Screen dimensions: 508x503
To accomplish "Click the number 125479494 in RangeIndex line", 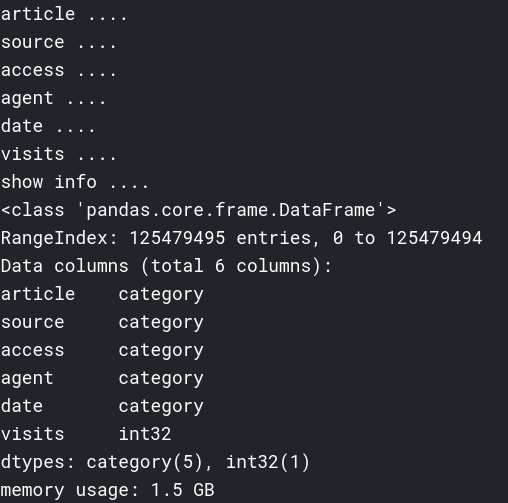I will pos(434,238).
